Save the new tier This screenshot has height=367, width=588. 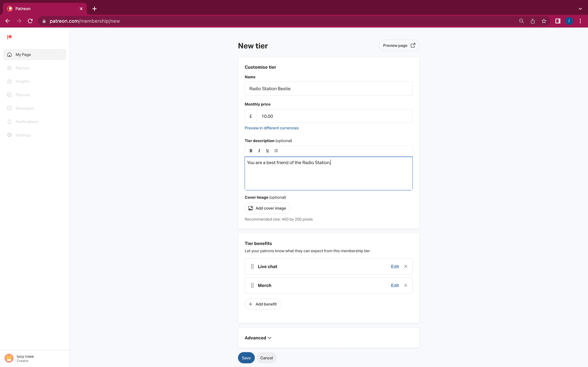246,358
